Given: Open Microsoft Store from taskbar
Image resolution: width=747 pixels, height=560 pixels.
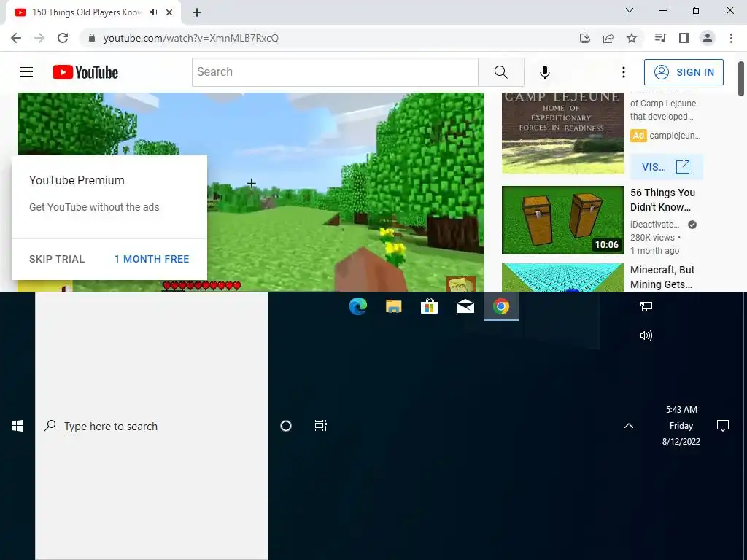Looking at the screenshot, I should (x=429, y=306).
